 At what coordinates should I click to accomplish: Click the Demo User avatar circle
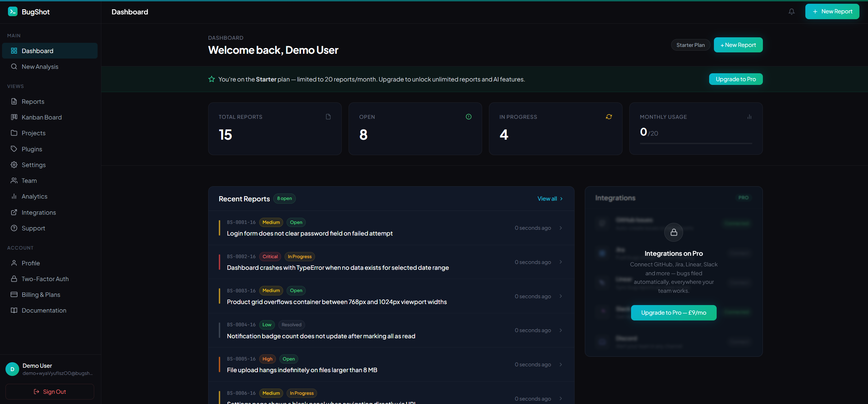(x=12, y=369)
